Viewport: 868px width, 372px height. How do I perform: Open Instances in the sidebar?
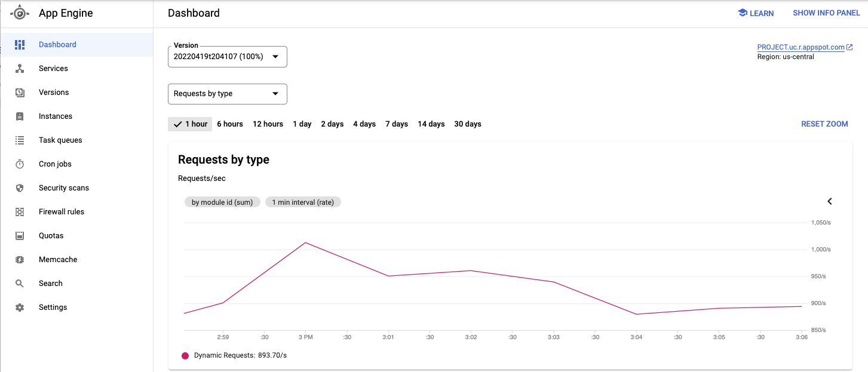click(76, 116)
